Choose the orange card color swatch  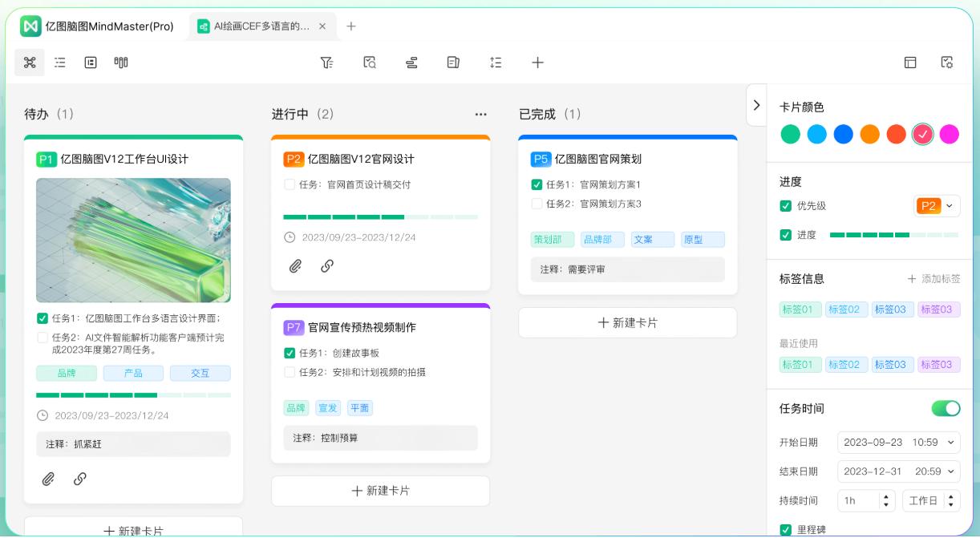870,134
